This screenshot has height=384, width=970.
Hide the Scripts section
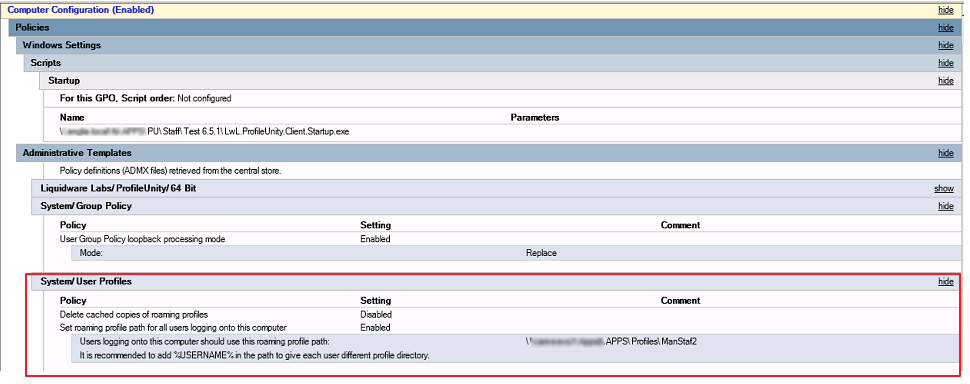click(x=945, y=63)
